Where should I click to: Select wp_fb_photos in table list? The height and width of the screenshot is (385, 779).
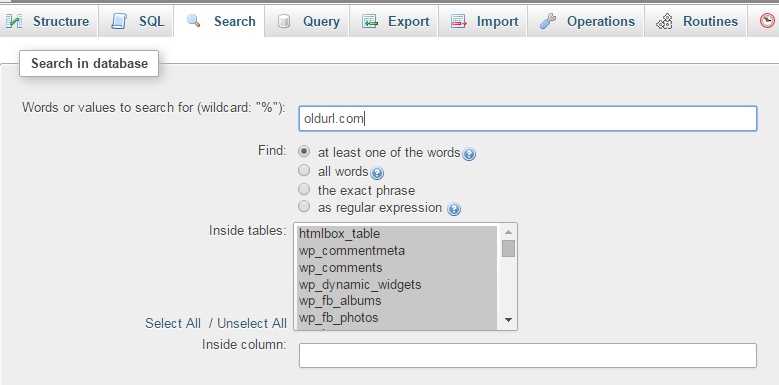point(396,318)
